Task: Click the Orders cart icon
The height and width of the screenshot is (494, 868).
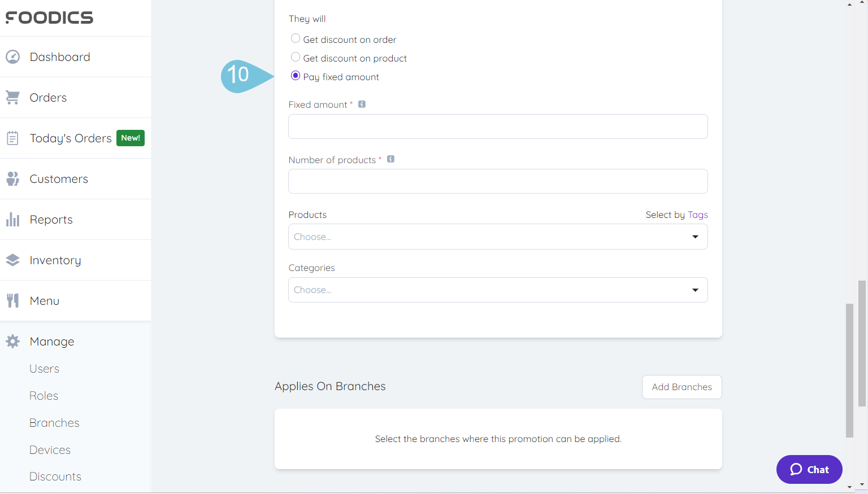Action: 12,98
